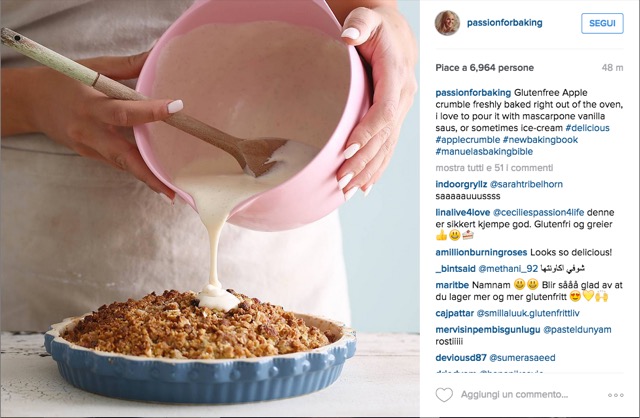The height and width of the screenshot is (418, 640).
Task: View the likes count Piace a 6,964 persone
Action: pos(484,68)
